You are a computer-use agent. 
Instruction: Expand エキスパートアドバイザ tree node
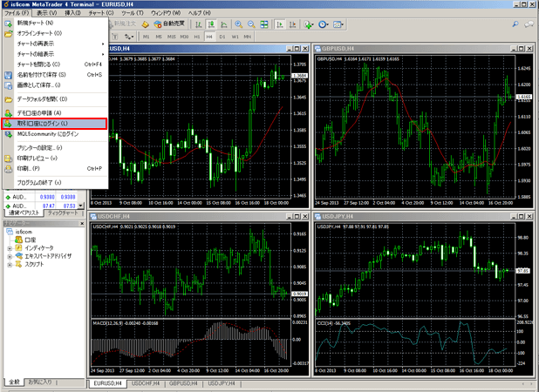[10, 256]
